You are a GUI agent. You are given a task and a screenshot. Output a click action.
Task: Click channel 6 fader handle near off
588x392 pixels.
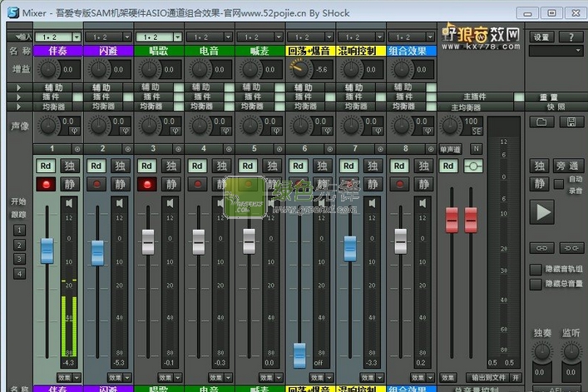click(x=299, y=355)
